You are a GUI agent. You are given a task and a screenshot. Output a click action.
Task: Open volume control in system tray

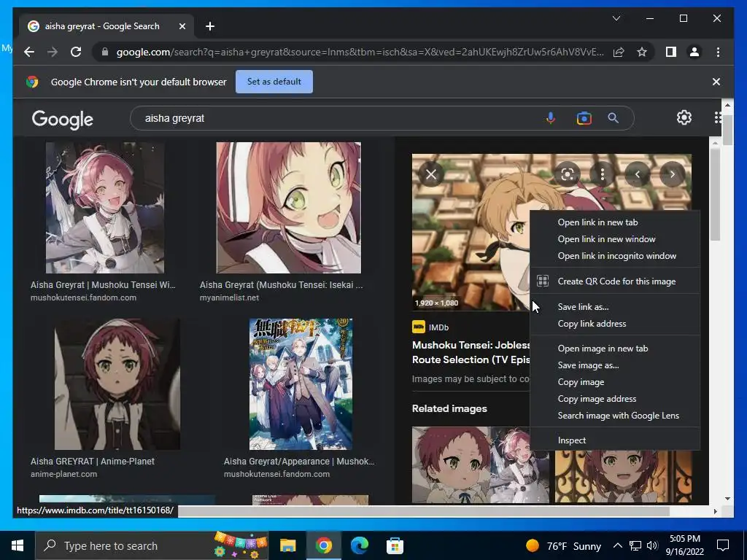[653, 545]
